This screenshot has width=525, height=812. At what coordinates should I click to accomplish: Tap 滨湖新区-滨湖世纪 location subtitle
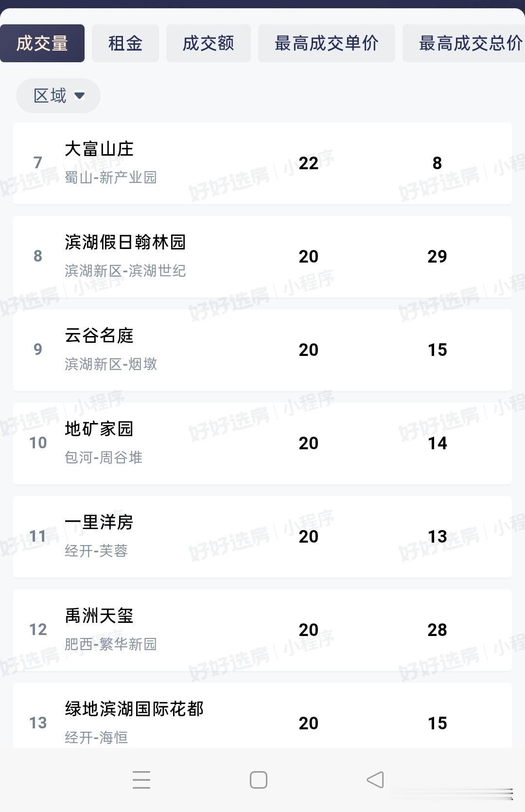[x=125, y=271]
